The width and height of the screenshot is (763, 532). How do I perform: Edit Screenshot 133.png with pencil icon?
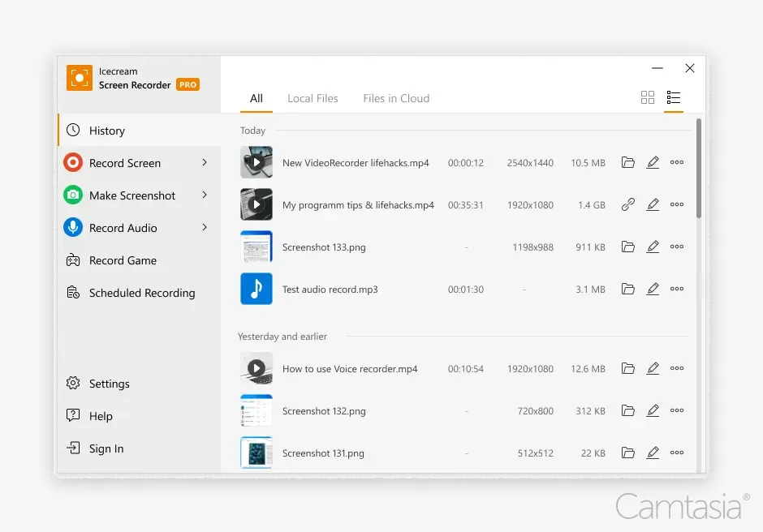click(x=653, y=247)
